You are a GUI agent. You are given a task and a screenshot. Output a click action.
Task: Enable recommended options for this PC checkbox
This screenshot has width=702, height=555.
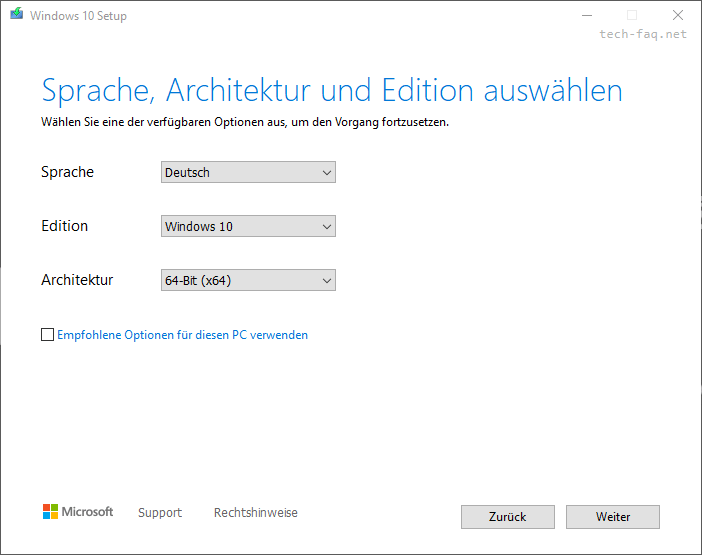click(47, 334)
